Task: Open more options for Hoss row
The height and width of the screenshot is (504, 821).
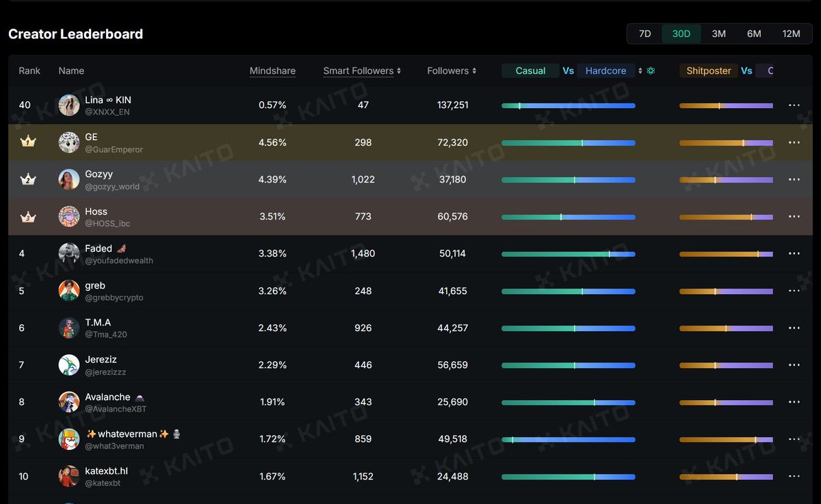Action: point(794,216)
